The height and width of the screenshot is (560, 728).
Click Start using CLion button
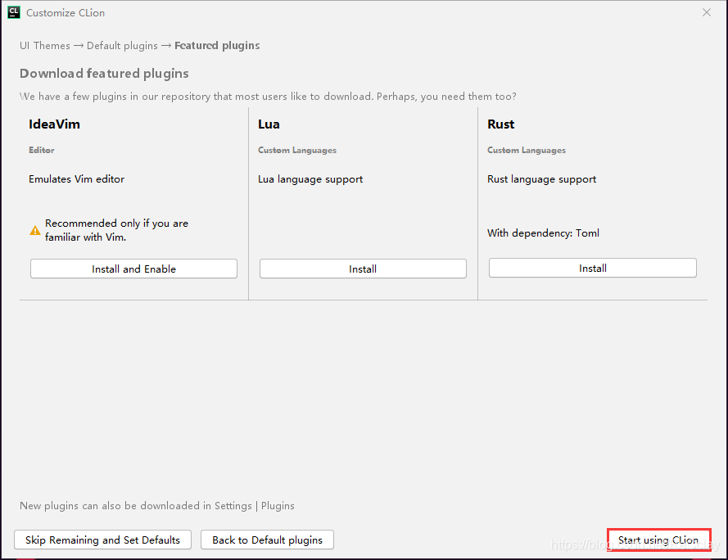(659, 540)
